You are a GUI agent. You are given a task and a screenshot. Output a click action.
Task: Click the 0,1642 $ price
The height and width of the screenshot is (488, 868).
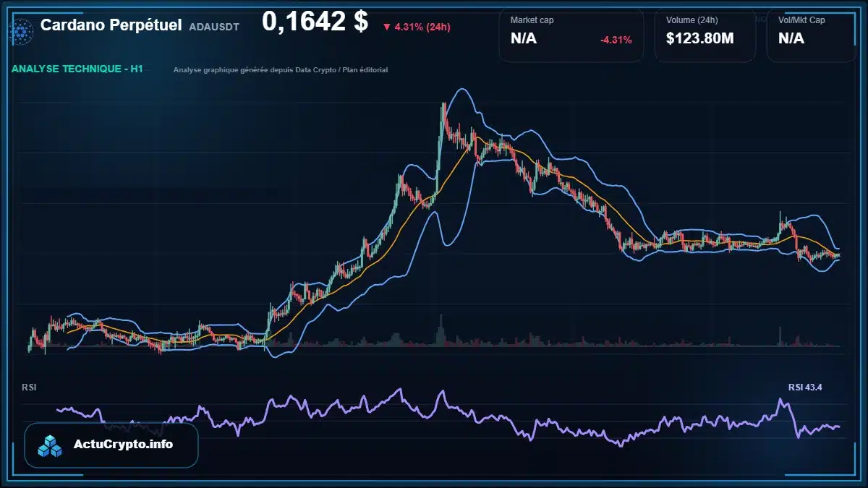(315, 22)
